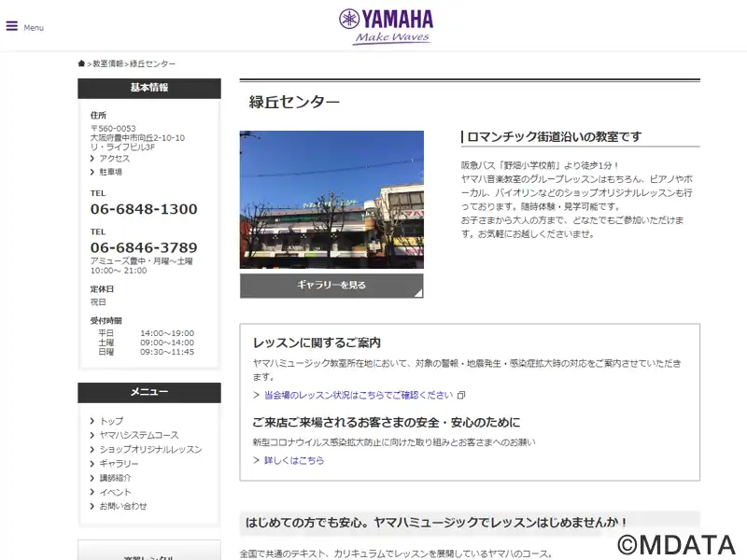Screen dimensions: 747x560
Task: Click 緑丘センター in breadcrumb
Action: coord(152,63)
